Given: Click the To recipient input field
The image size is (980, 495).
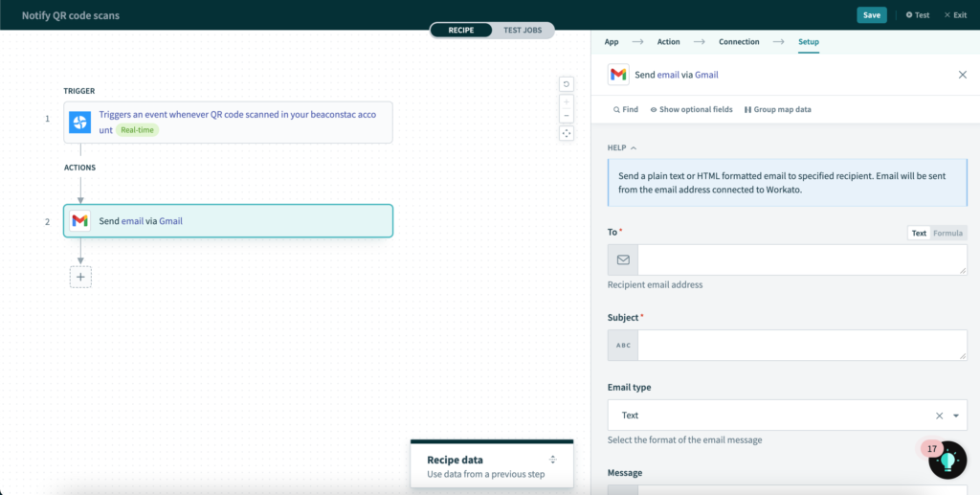Looking at the screenshot, I should click(x=802, y=259).
